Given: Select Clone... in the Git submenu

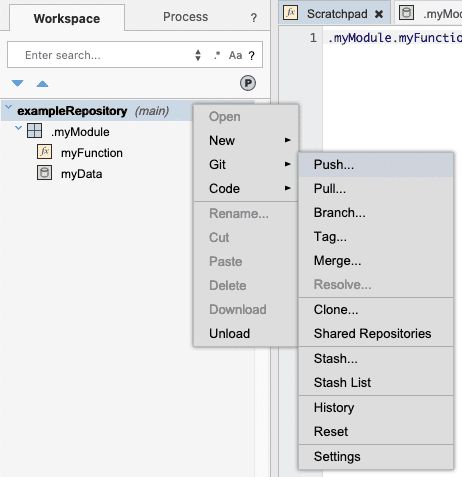Looking at the screenshot, I should pos(376,310).
